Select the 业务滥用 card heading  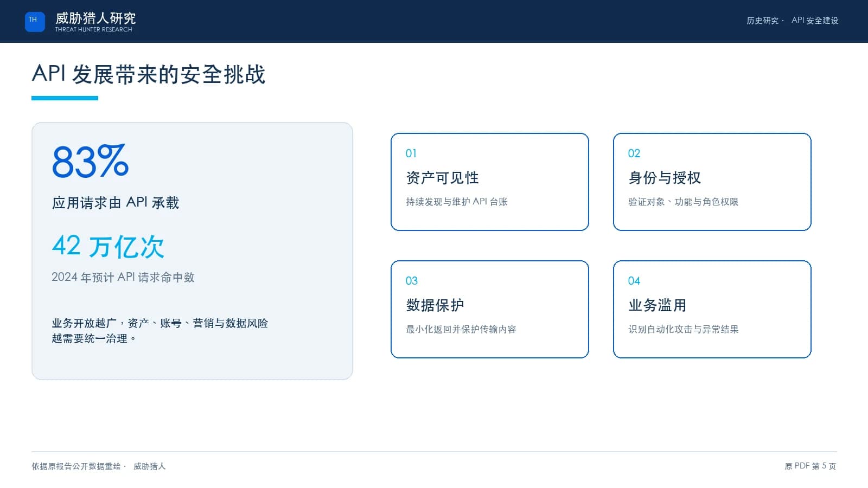click(x=658, y=305)
